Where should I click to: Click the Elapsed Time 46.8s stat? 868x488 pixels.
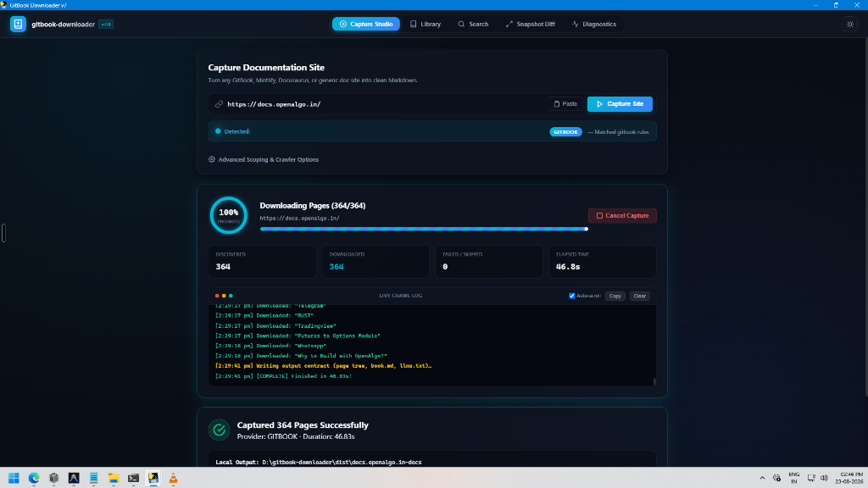603,261
